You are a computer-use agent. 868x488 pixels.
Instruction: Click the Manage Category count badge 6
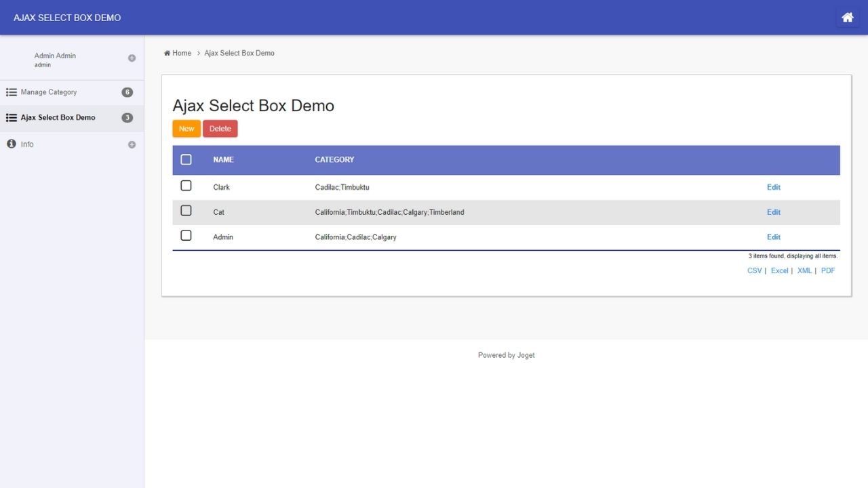(x=127, y=92)
